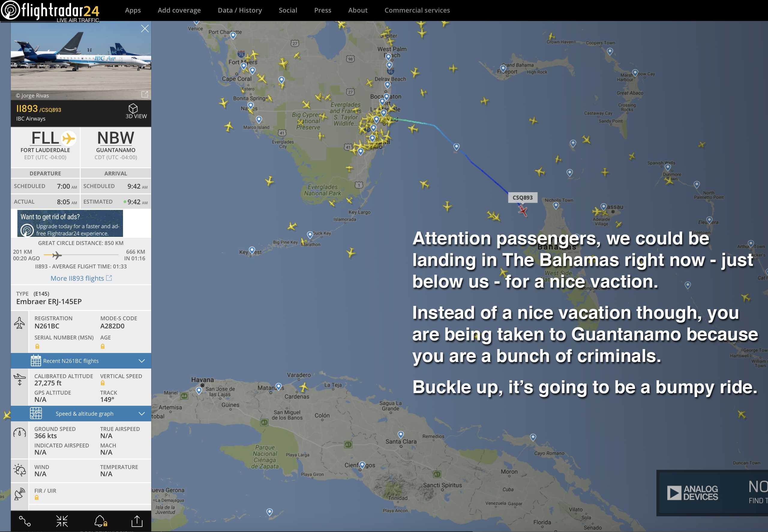Click the aircraft silhouette registration icon
Viewport: 768px width, 532px height.
click(19, 323)
